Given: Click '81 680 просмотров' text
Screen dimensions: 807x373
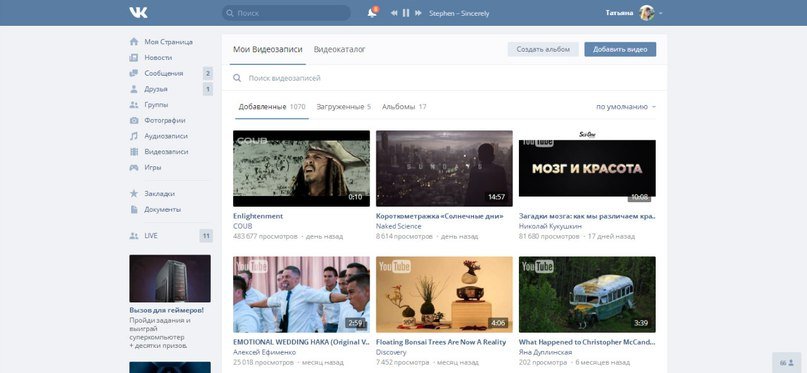Looking at the screenshot, I should (549, 237).
